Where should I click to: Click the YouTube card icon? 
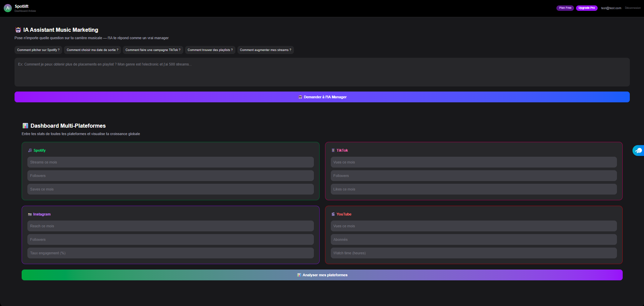point(333,214)
